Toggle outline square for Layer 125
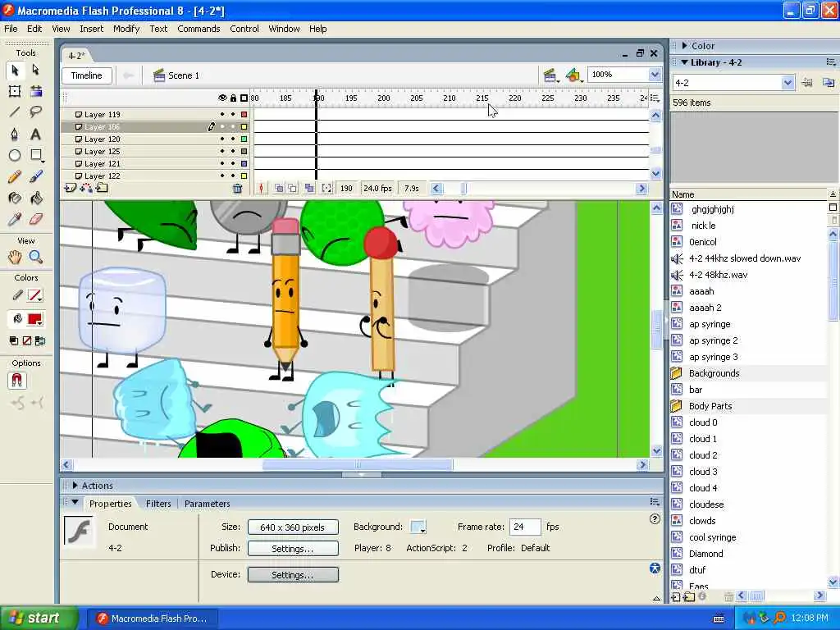This screenshot has height=630, width=840. pos(244,152)
